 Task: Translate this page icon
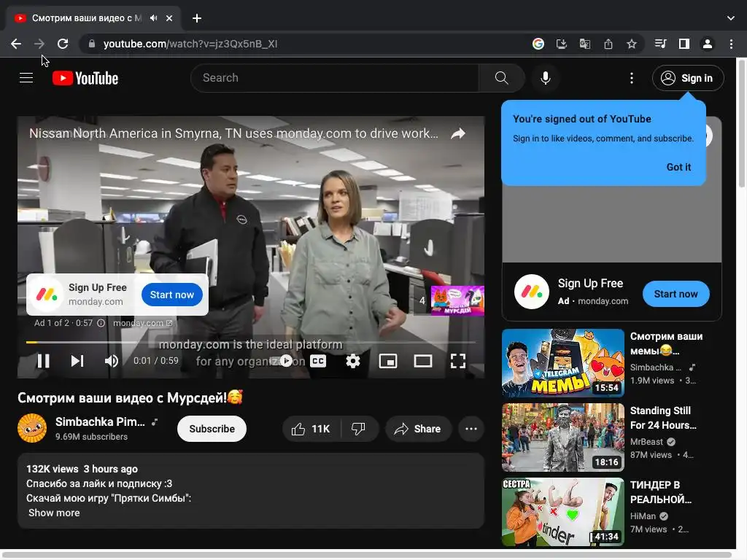click(x=585, y=44)
